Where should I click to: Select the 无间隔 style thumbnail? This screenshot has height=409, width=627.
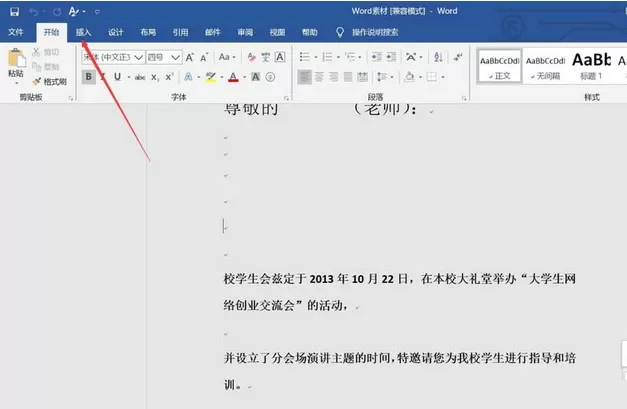(545, 66)
